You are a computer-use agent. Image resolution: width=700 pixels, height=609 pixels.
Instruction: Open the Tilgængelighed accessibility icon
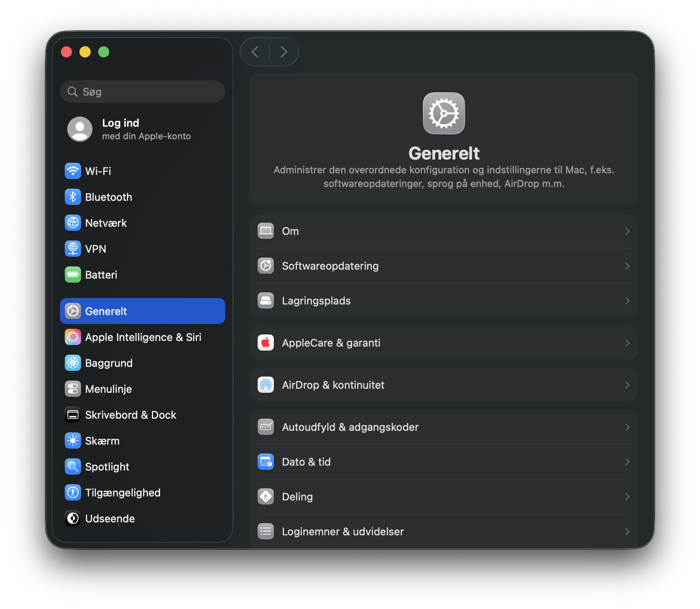(73, 492)
